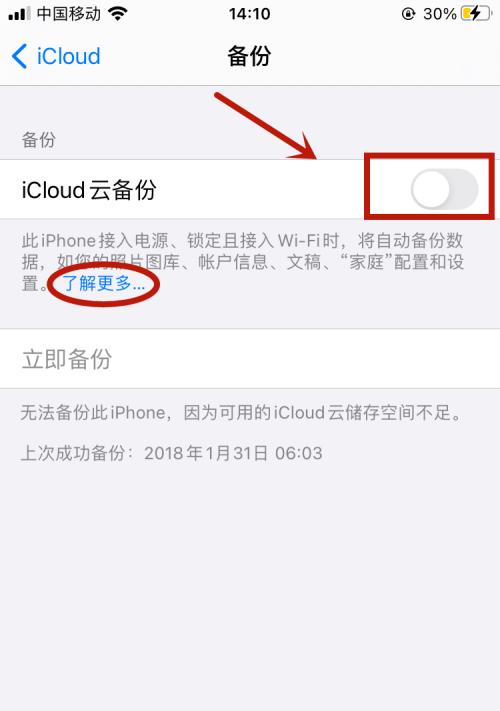This screenshot has width=500, height=711.
Task: Enable the iCloud 云备份 toggle switch
Action: coord(444,189)
